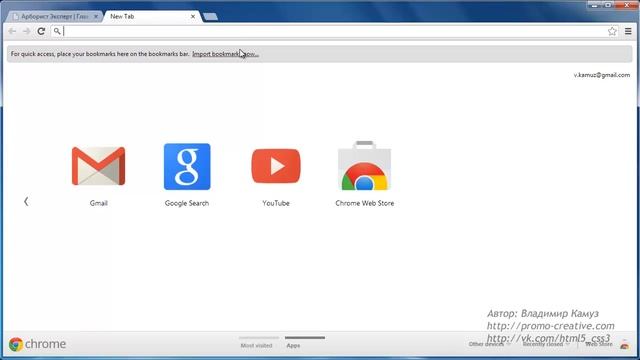Click into the address bar
Viewport: 640px width, 360px height.
coord(334,31)
